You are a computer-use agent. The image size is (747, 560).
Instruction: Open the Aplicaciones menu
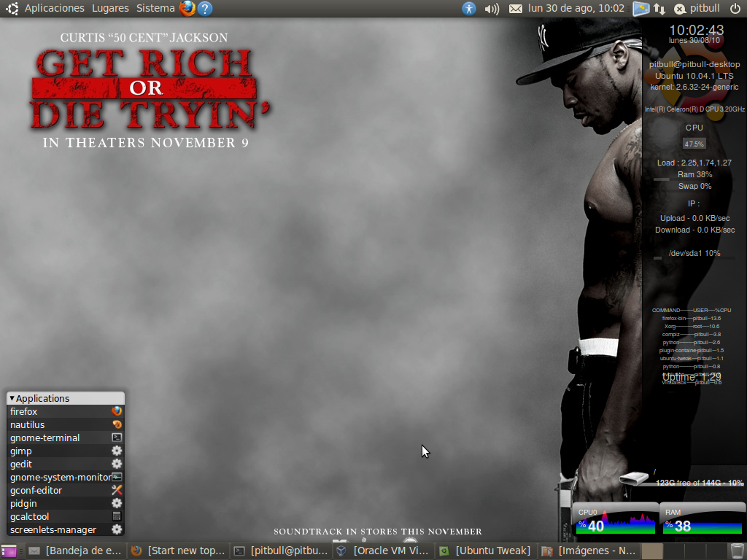(54, 8)
